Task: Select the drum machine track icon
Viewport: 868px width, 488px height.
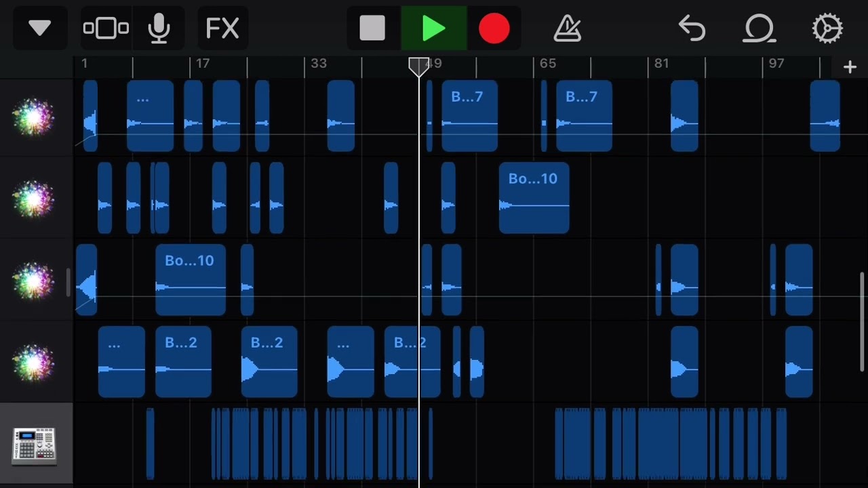Action: tap(34, 445)
